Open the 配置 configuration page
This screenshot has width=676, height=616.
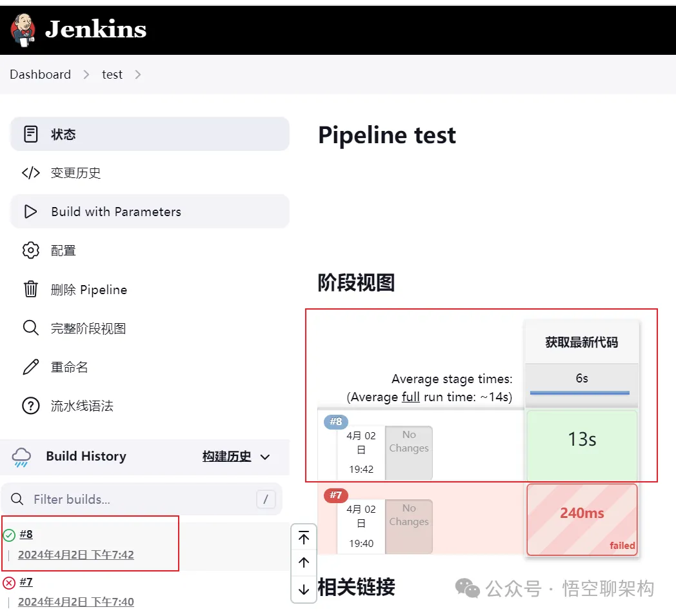63,251
